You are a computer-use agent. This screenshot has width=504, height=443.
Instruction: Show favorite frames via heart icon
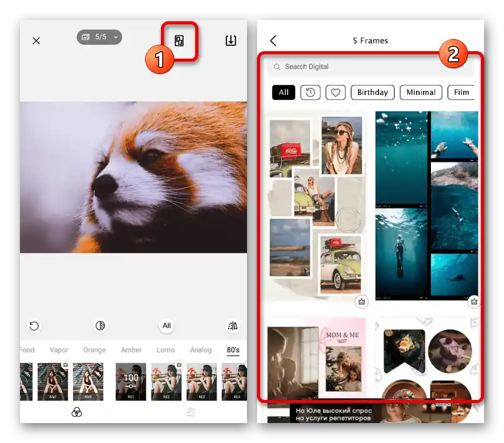336,92
